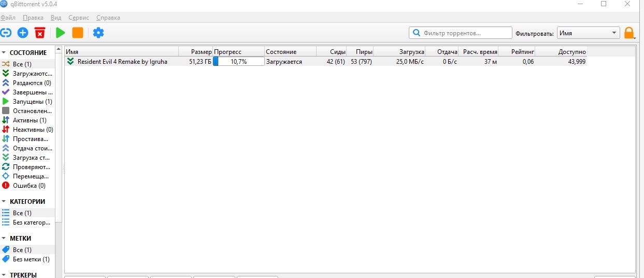Stop torrents with the orange square icon
This screenshot has width=644, height=278.
(x=77, y=33)
